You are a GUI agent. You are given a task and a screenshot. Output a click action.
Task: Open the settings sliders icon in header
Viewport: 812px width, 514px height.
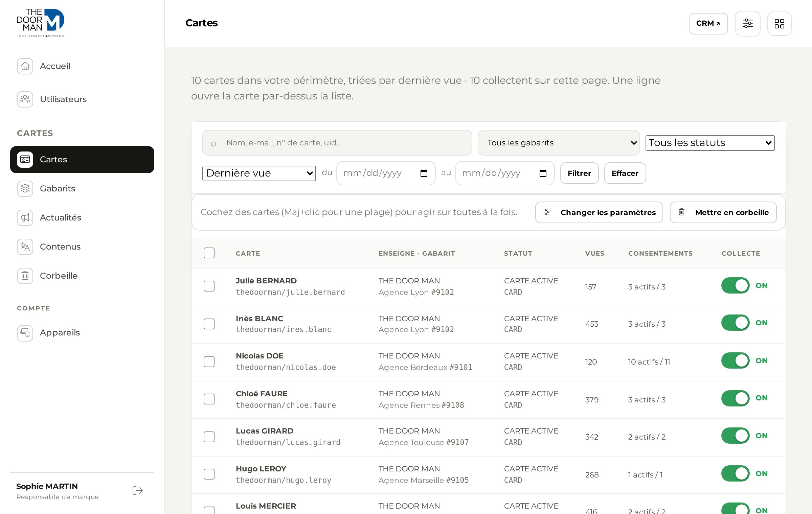click(x=747, y=23)
